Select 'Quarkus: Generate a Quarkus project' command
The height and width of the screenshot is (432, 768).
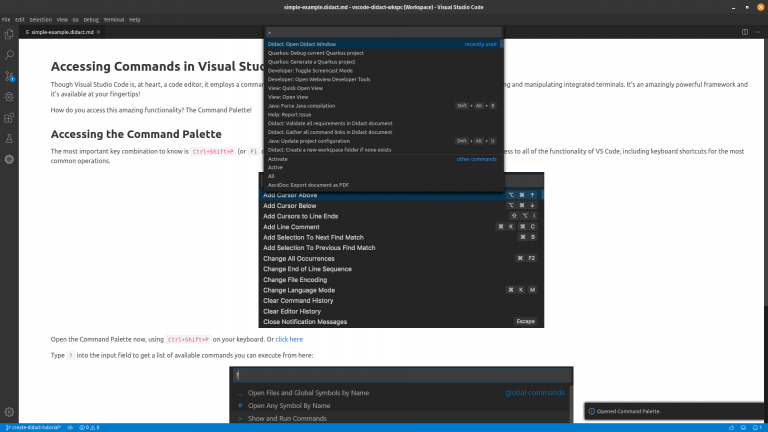(x=311, y=62)
